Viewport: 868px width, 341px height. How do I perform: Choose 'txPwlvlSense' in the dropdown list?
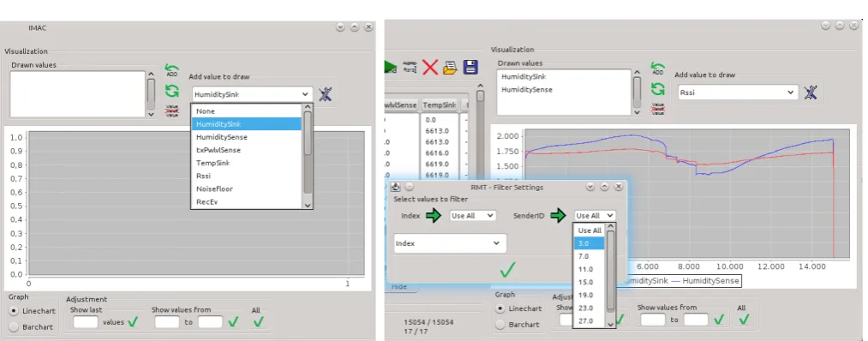[x=247, y=150]
